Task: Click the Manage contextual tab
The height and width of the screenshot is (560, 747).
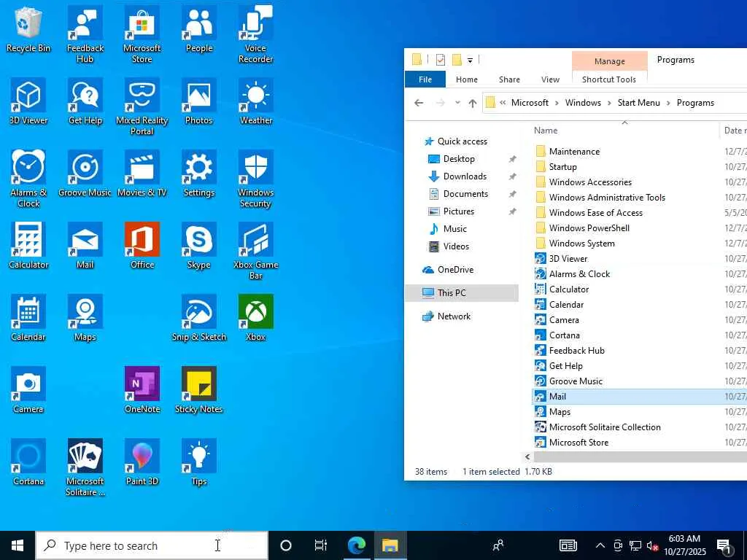Action: click(609, 61)
